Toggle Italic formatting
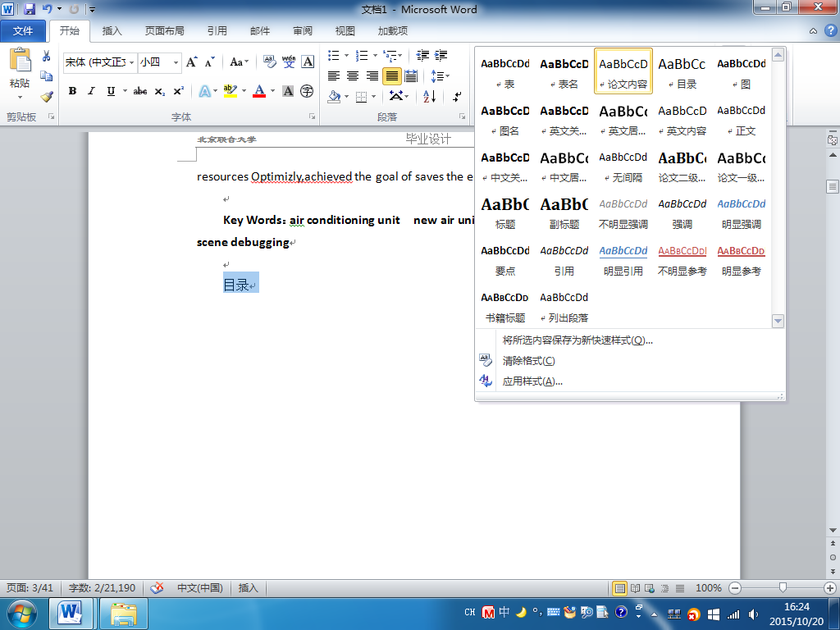Image resolution: width=840 pixels, height=630 pixels. point(92,91)
